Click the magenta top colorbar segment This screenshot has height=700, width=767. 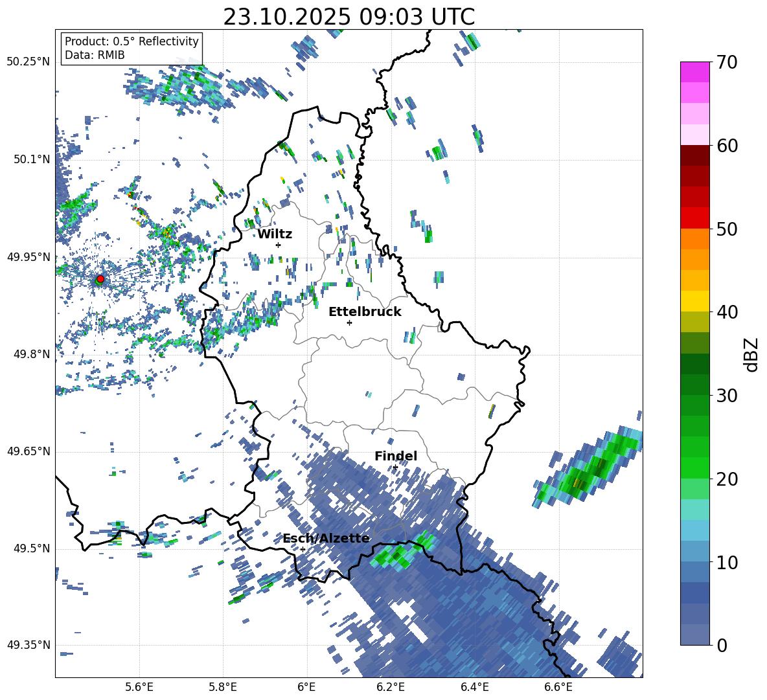pos(694,72)
